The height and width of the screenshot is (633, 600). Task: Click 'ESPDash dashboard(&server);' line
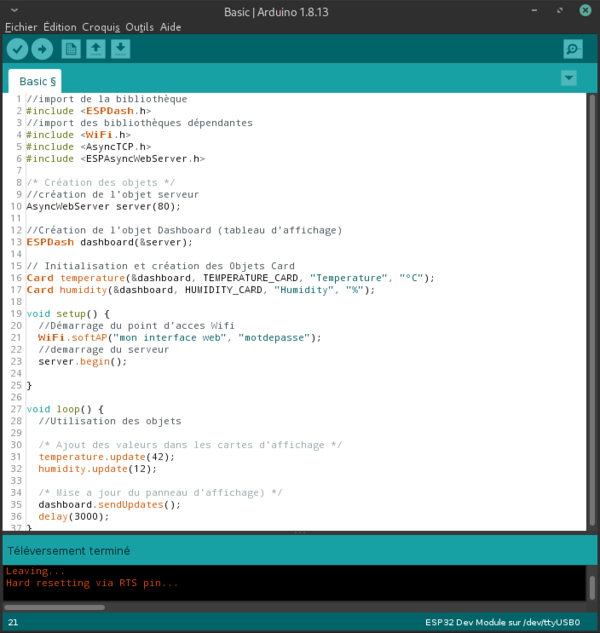click(109, 242)
